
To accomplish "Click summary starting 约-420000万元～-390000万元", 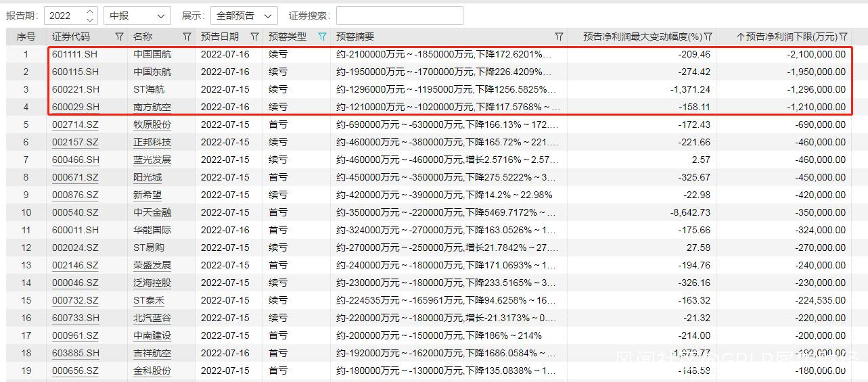I will [444, 195].
